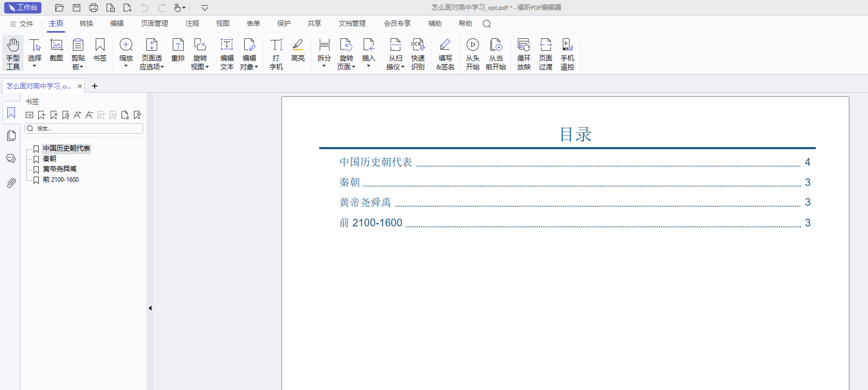Click the Fill & Sign (填写&签名) icon
Screen dimensions: 868x390
pos(445,53)
